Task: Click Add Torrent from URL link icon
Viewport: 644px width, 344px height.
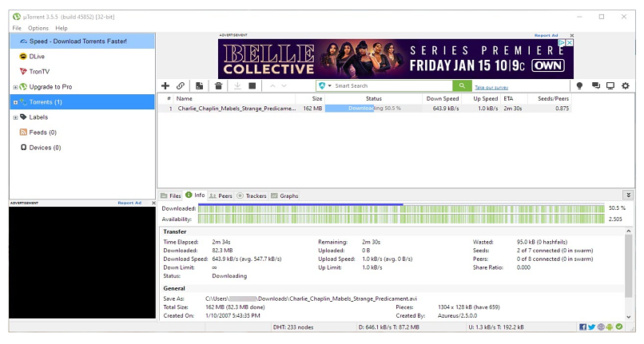Action: (x=181, y=85)
